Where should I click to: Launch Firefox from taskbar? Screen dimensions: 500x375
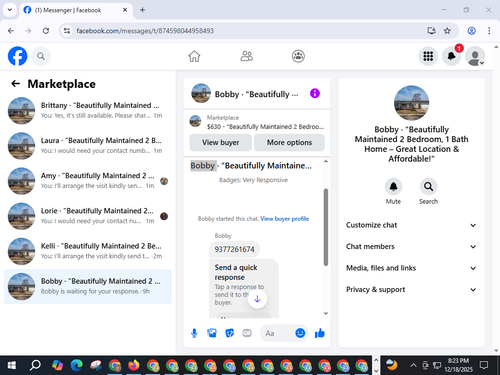(x=134, y=366)
